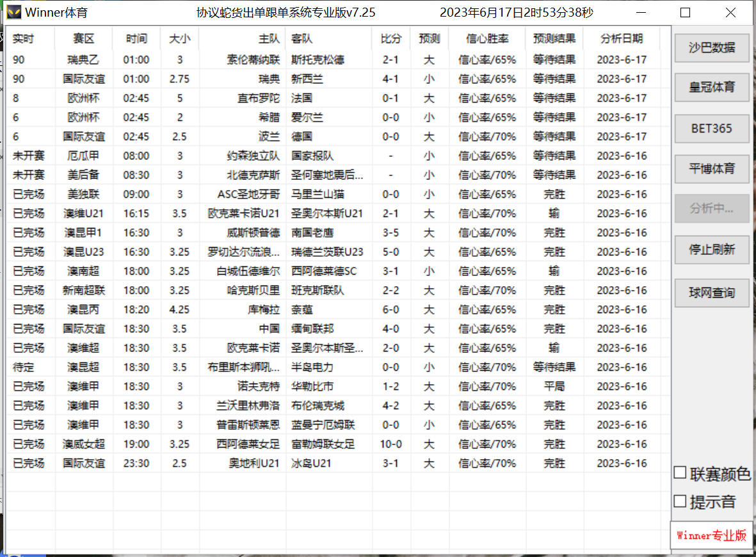Select the 希腊 home team cell

pyautogui.click(x=269, y=118)
